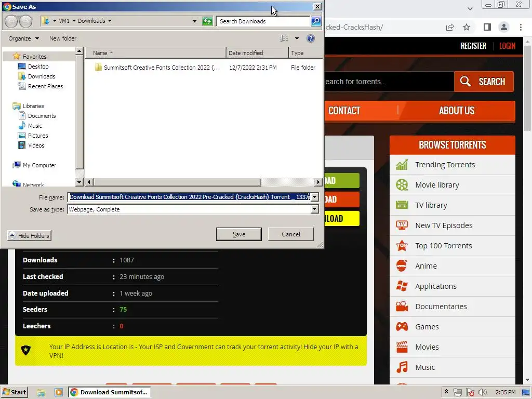Click the ABOUT US nav tab
Screen dimensions: 532x399
[x=457, y=111]
